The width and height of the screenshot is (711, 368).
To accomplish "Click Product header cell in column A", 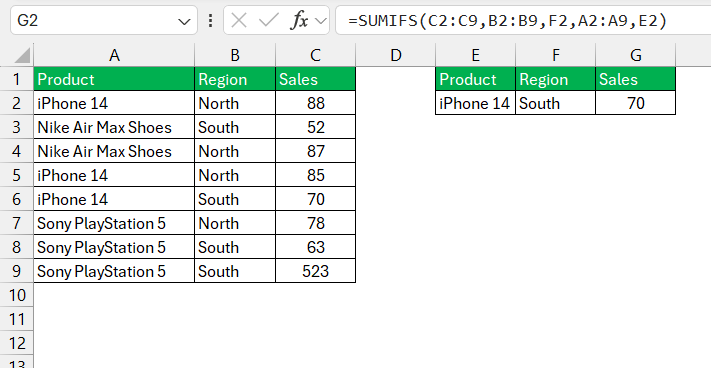I will coord(114,79).
